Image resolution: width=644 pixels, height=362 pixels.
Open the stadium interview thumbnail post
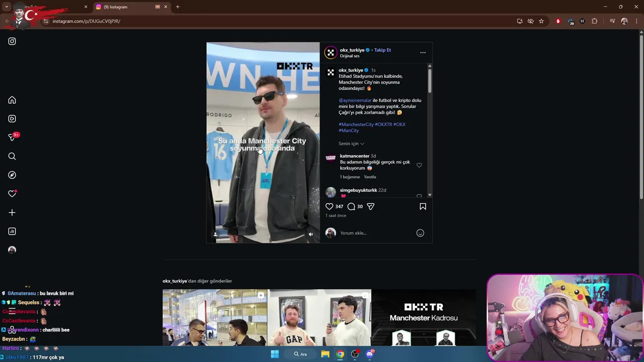point(215,317)
